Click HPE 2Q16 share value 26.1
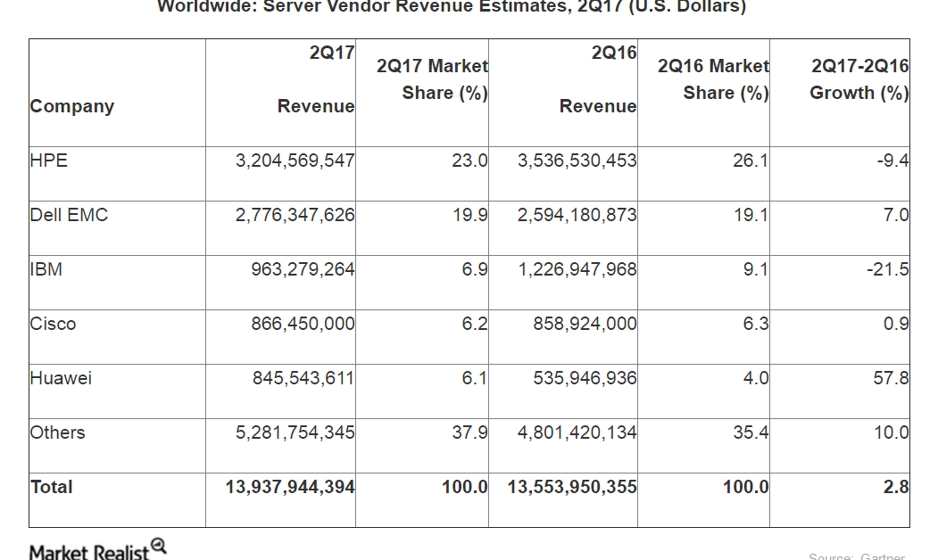 (751, 161)
